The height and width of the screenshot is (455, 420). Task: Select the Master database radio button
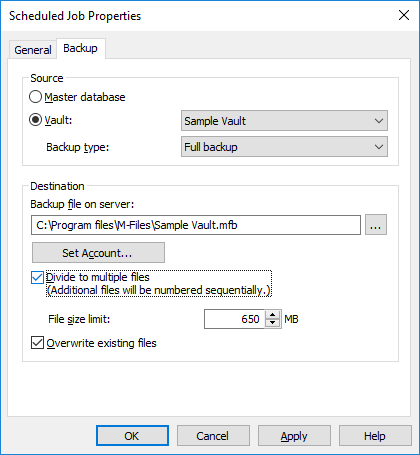click(35, 97)
